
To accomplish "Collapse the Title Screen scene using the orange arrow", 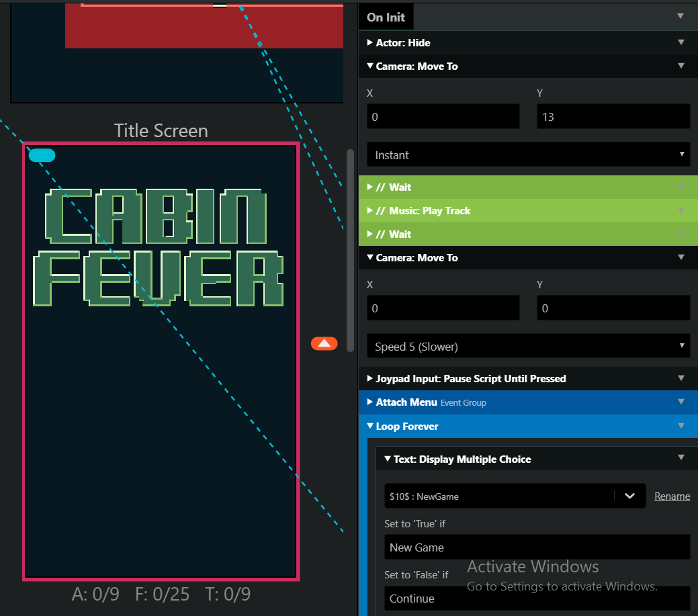I will (x=324, y=343).
